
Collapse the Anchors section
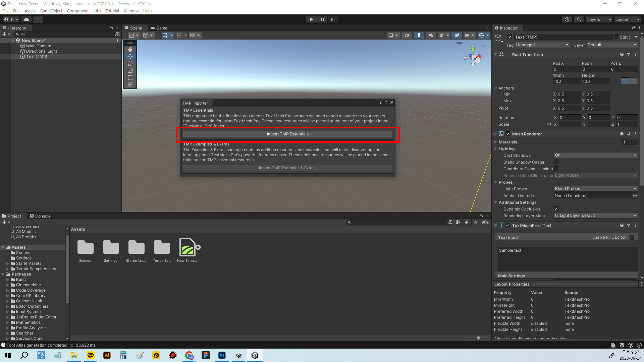pyautogui.click(x=496, y=88)
